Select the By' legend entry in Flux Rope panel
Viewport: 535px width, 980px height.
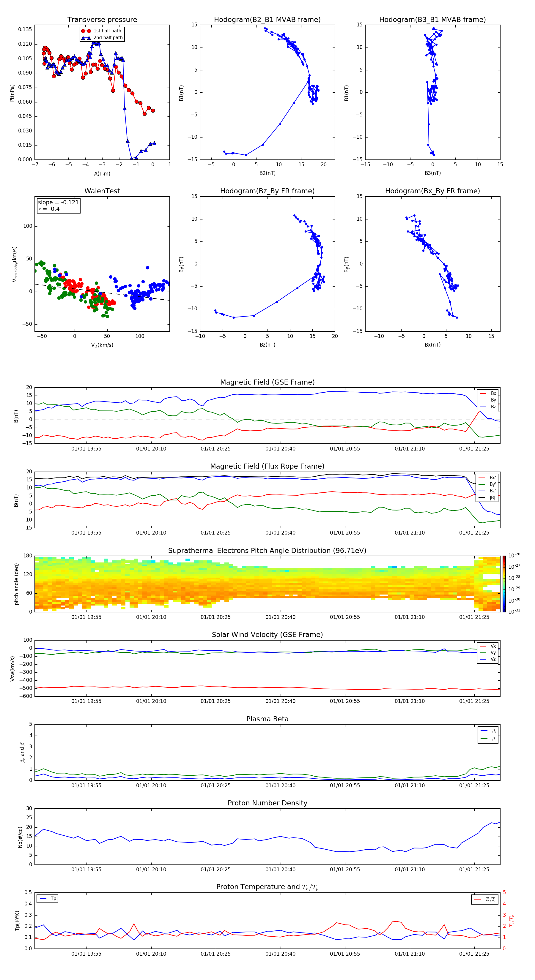pos(487,484)
